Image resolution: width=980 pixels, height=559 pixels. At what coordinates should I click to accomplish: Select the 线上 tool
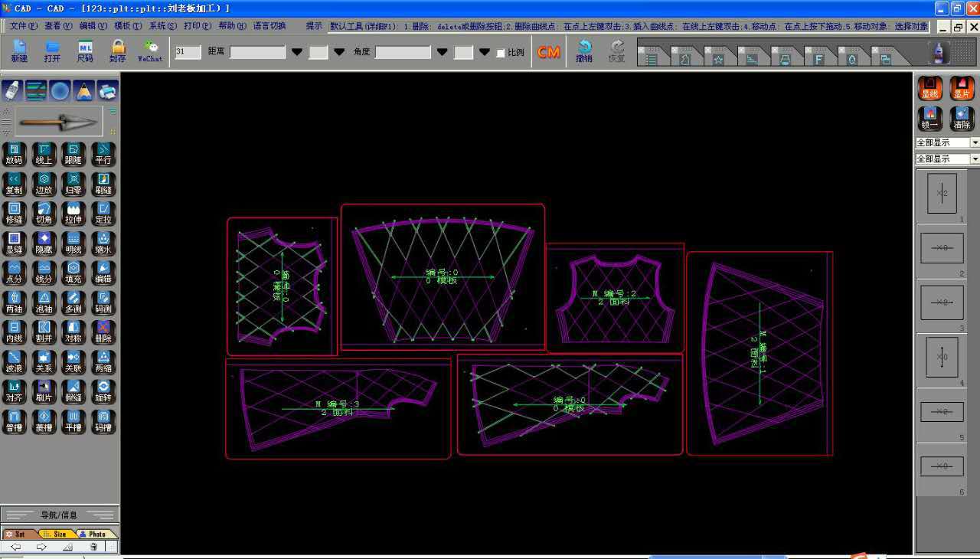pos(44,154)
